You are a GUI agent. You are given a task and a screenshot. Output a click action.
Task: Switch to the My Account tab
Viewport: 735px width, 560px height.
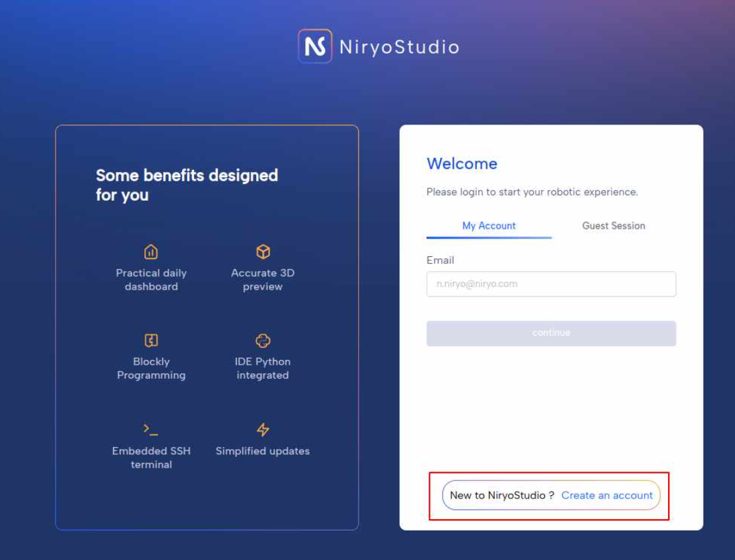(489, 226)
